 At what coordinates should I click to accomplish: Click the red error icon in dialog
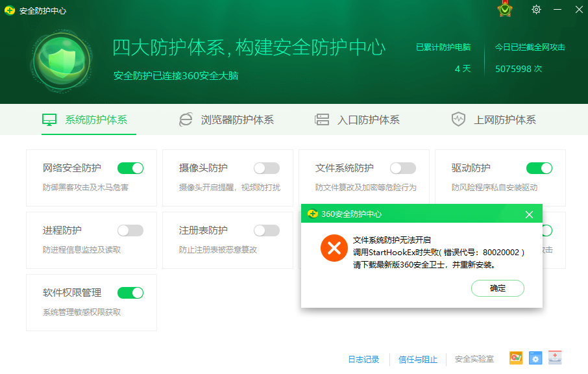click(x=334, y=248)
